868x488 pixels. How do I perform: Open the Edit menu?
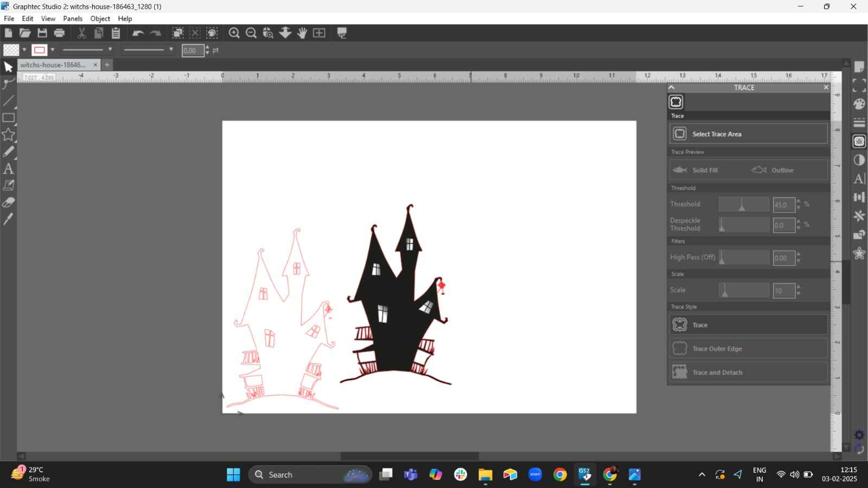[28, 18]
